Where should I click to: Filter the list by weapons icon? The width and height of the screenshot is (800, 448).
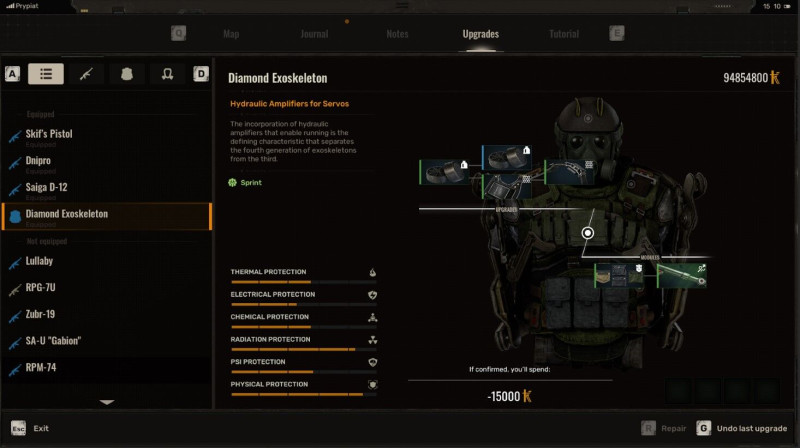pyautogui.click(x=86, y=74)
